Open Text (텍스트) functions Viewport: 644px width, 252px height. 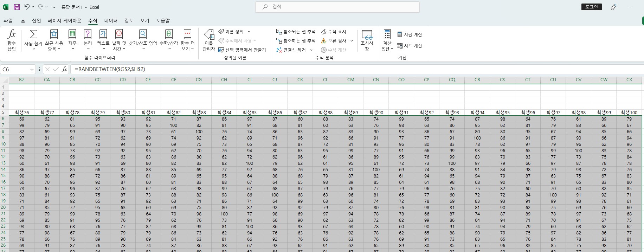click(x=103, y=40)
